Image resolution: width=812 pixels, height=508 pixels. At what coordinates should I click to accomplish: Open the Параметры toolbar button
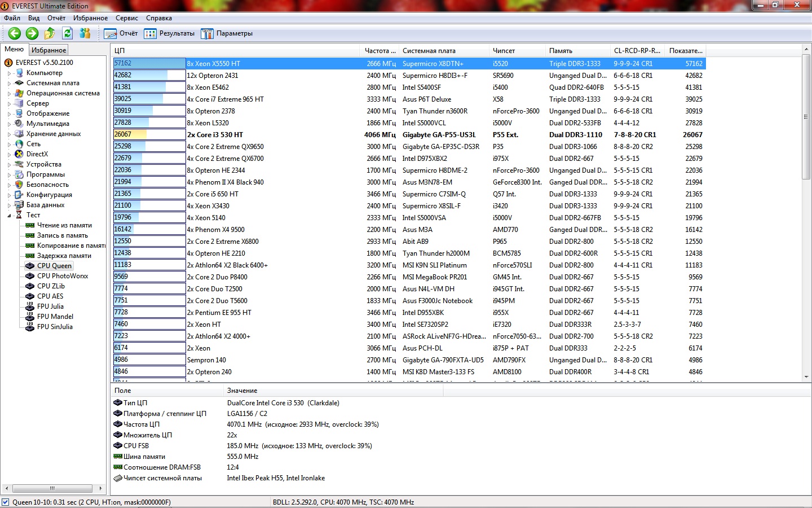click(x=227, y=33)
